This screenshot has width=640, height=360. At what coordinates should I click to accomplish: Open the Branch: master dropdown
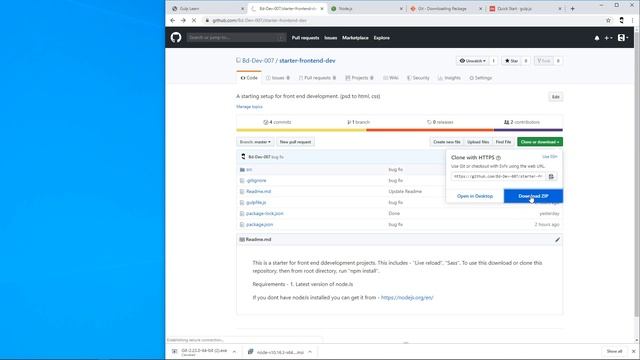click(255, 142)
